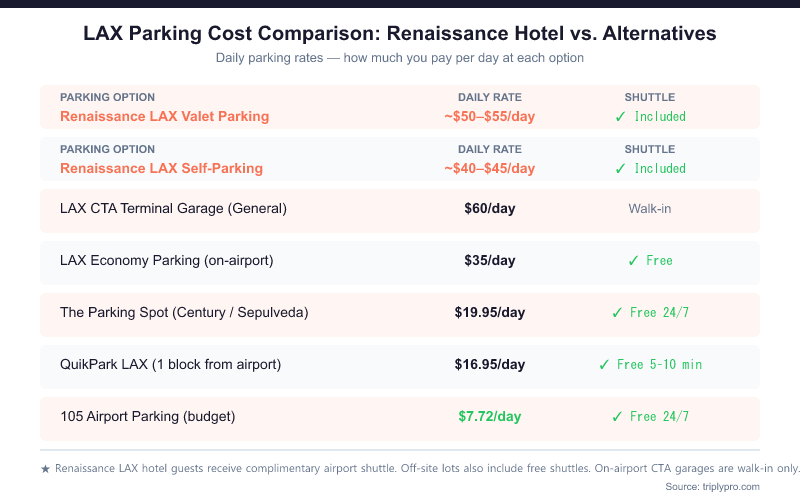Select The Parking Spot (Century / Sepulveda)
This screenshot has height=500, width=800.
[x=184, y=313]
